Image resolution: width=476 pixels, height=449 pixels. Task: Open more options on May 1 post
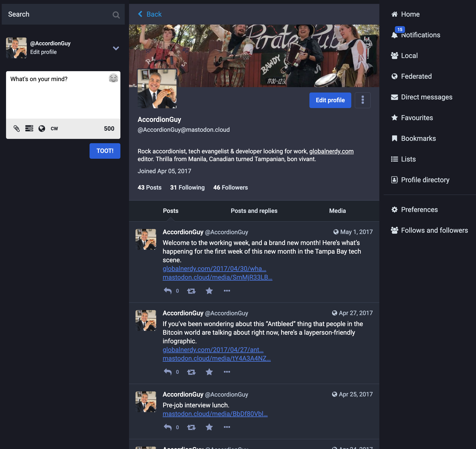tap(227, 290)
